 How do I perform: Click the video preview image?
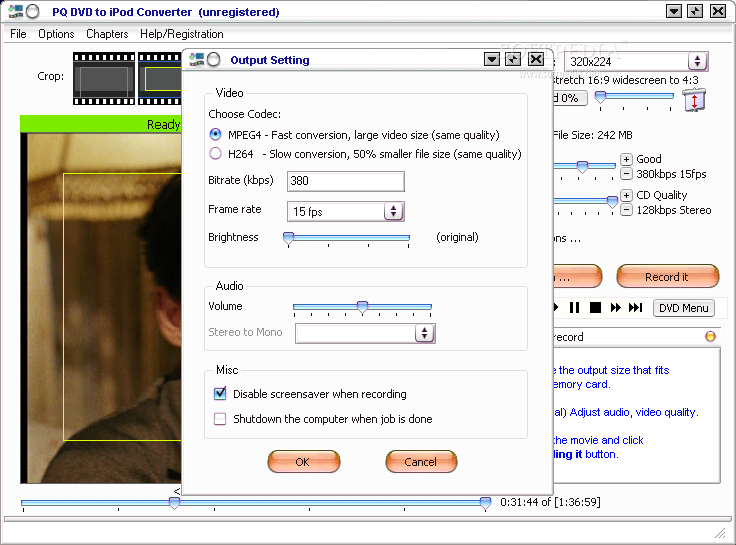pos(100,308)
